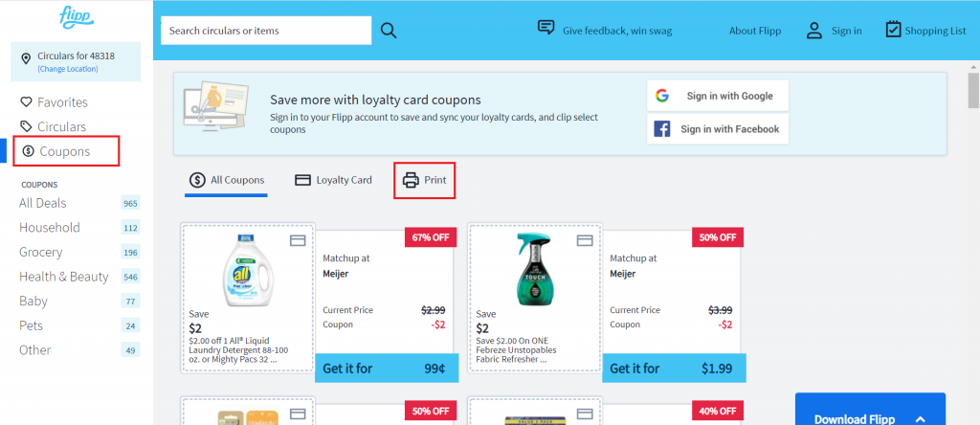Click the Flipp logo
Screen dimensions: 980x425
coord(76,19)
